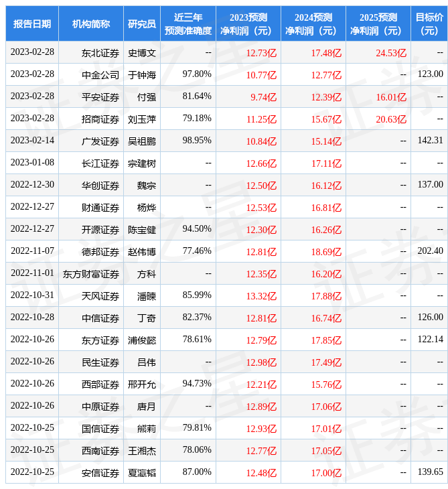Click researcher name 邢开允

(x=142, y=385)
